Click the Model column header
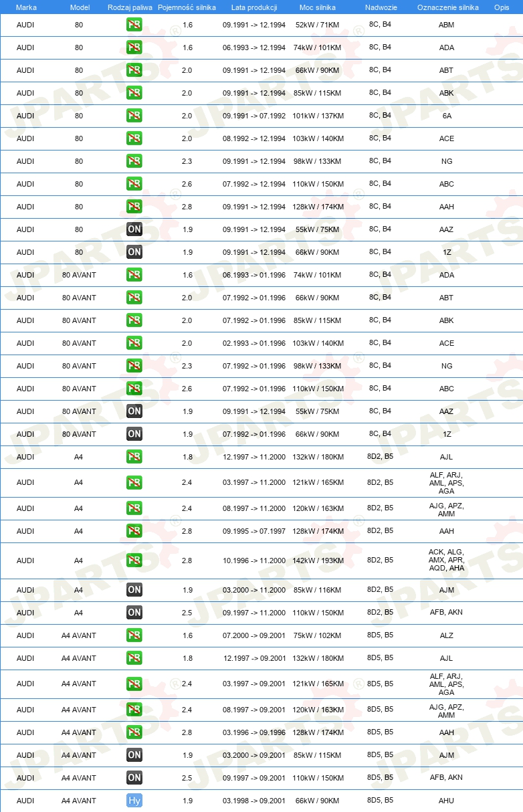 [80, 7]
